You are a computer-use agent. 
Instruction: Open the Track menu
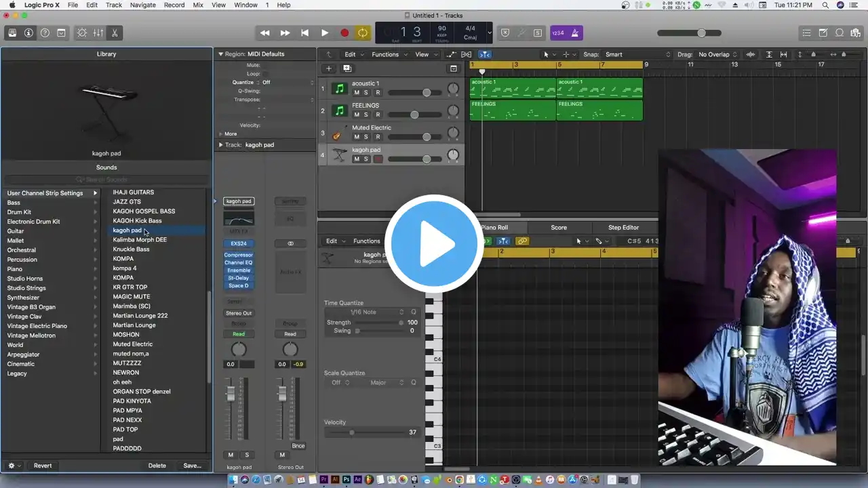[114, 5]
